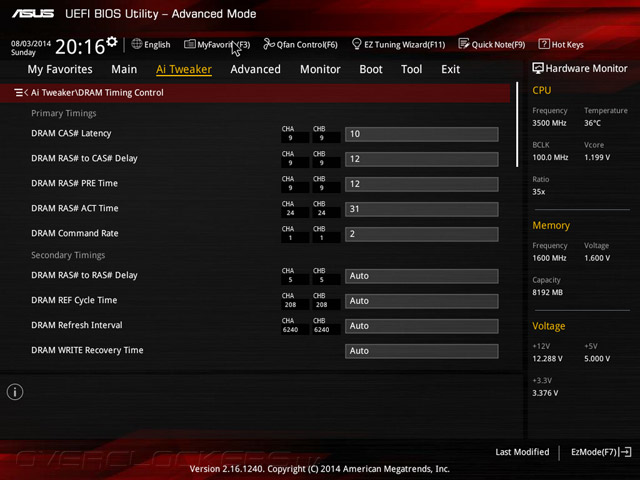Click the MyFavorite folder icon
The height and width of the screenshot is (480, 640).
[189, 44]
